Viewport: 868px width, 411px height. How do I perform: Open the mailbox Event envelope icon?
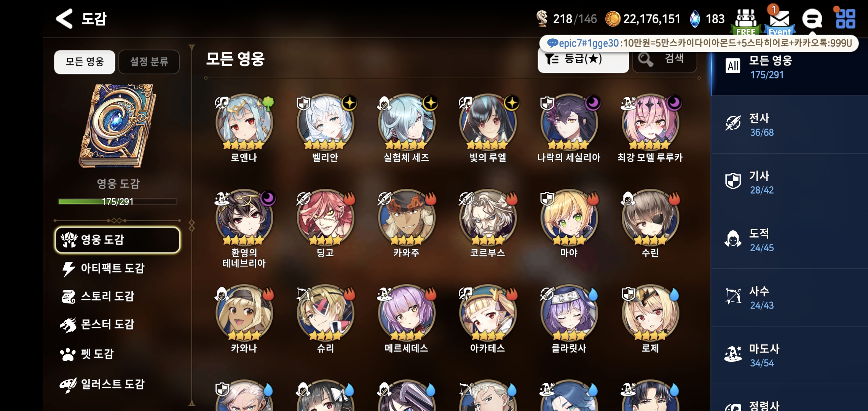point(779,21)
